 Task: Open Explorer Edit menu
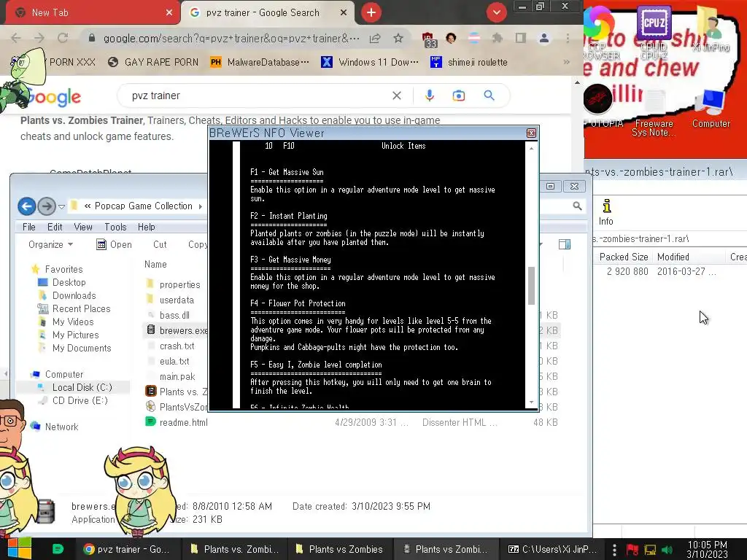coord(55,227)
